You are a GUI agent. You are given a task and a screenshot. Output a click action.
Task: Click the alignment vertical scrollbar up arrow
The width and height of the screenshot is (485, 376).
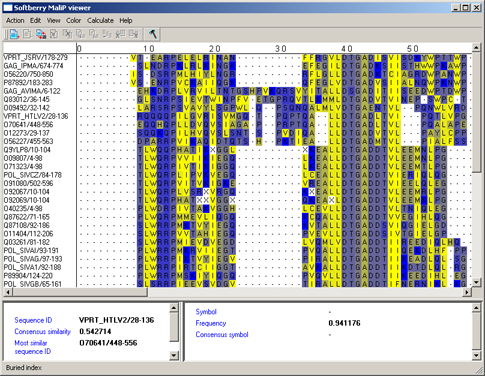tap(476, 48)
